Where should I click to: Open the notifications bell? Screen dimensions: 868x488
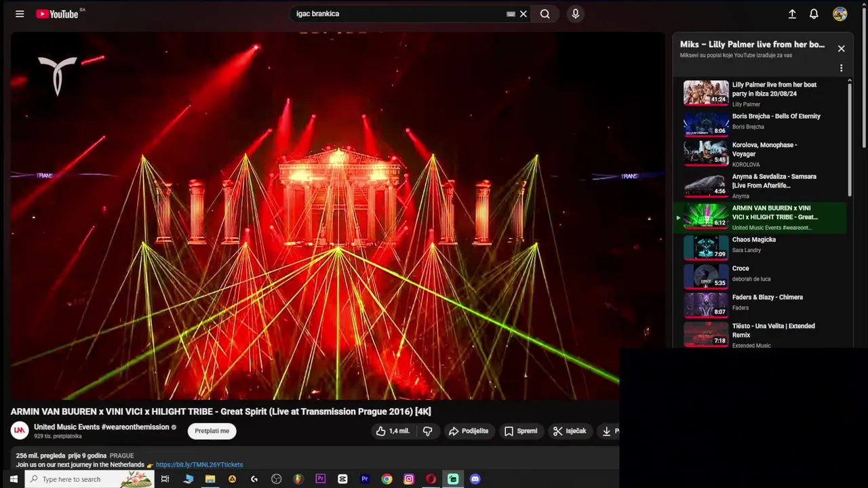[x=814, y=14]
